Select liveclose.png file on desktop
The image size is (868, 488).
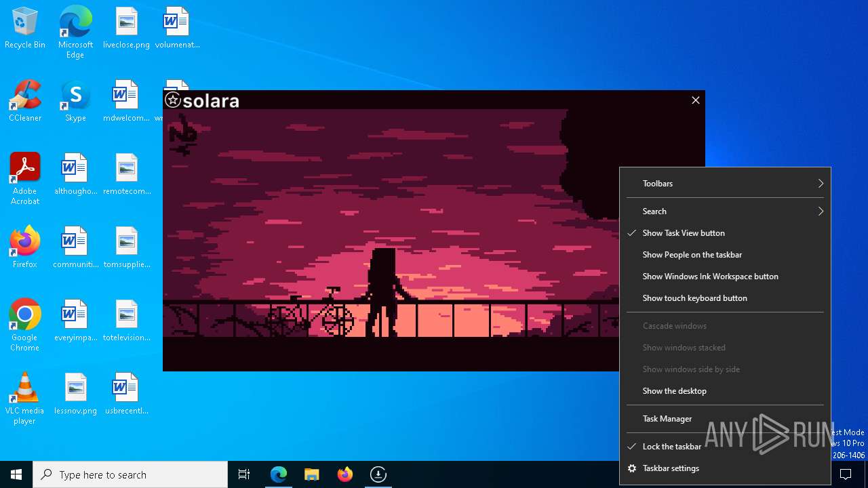click(x=126, y=28)
